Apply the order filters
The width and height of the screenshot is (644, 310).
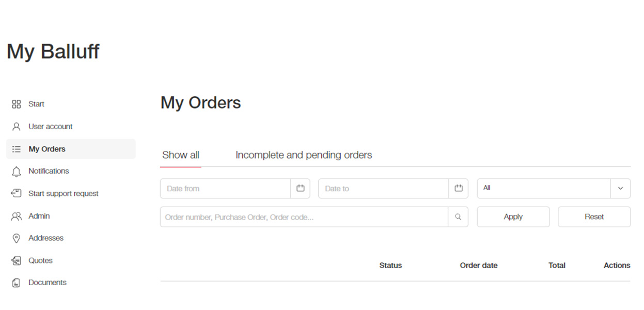513,217
